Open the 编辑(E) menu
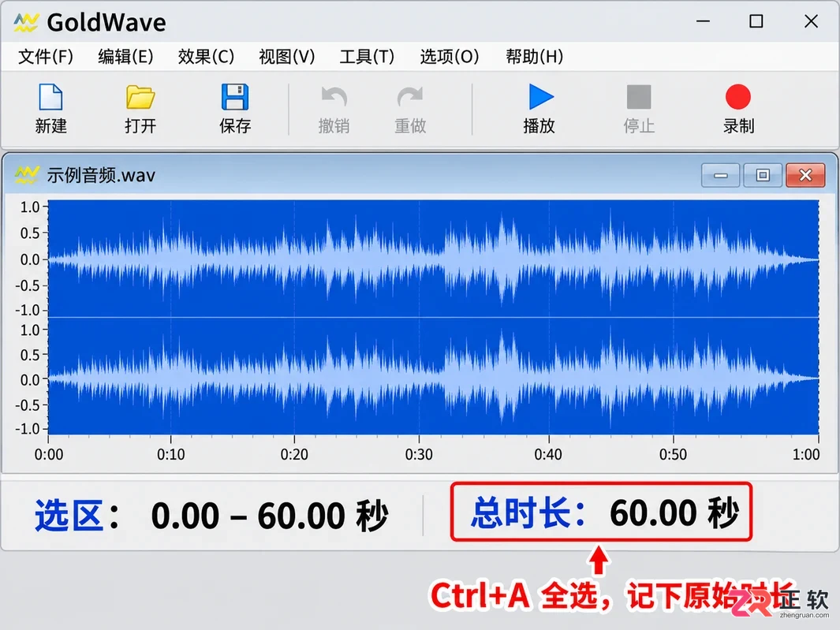Viewport: 840px width, 630px height. [x=125, y=56]
